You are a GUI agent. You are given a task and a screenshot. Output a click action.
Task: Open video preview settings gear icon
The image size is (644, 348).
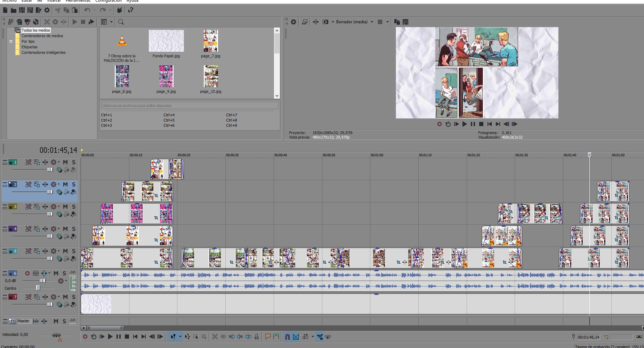point(293,22)
